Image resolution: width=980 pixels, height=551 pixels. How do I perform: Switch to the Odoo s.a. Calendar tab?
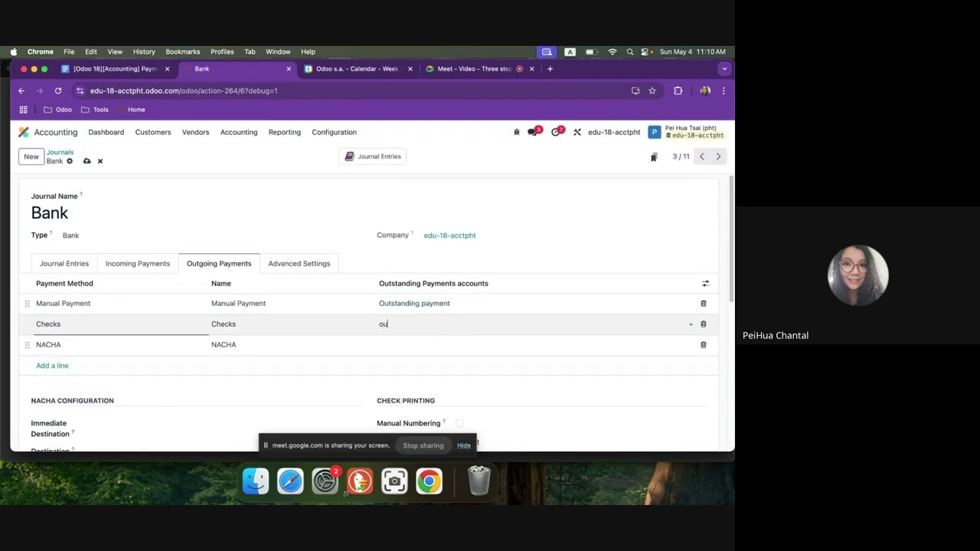coord(358,69)
